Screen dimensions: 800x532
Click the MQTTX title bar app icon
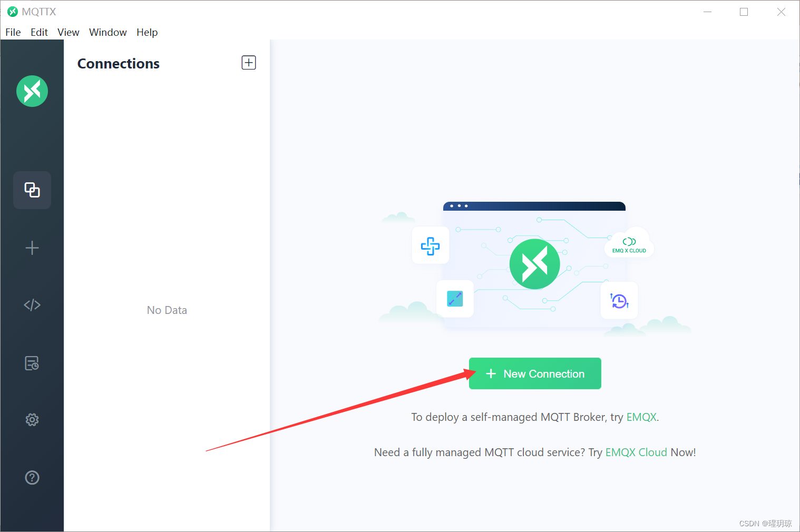click(x=13, y=12)
